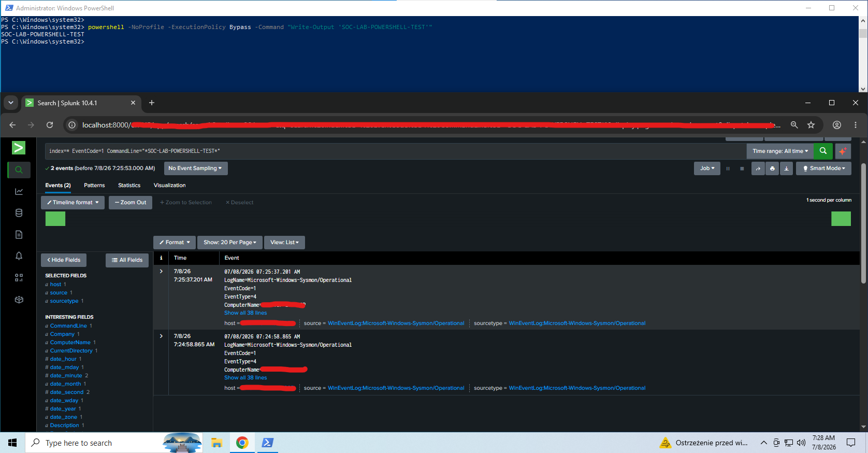Open the Search view from the sidebar

[19, 169]
